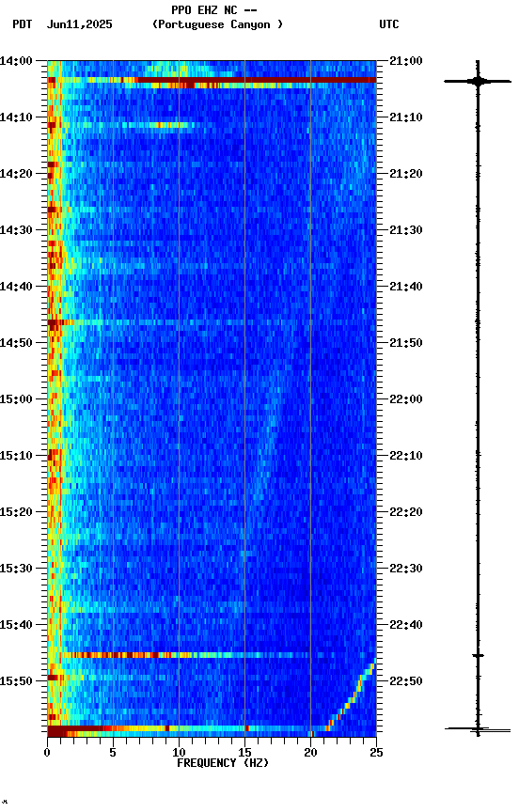Click the 'FREQUENCY (HZ)' axis title
This screenshot has width=519, height=812.
point(223,763)
